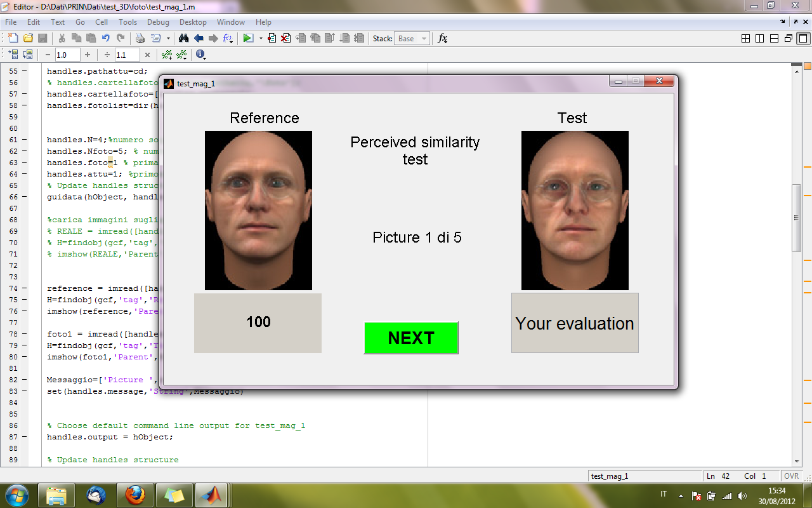The width and height of the screenshot is (812, 508).
Task: Toggle the tile-all-editors grid layout button
Action: pyautogui.click(x=746, y=39)
